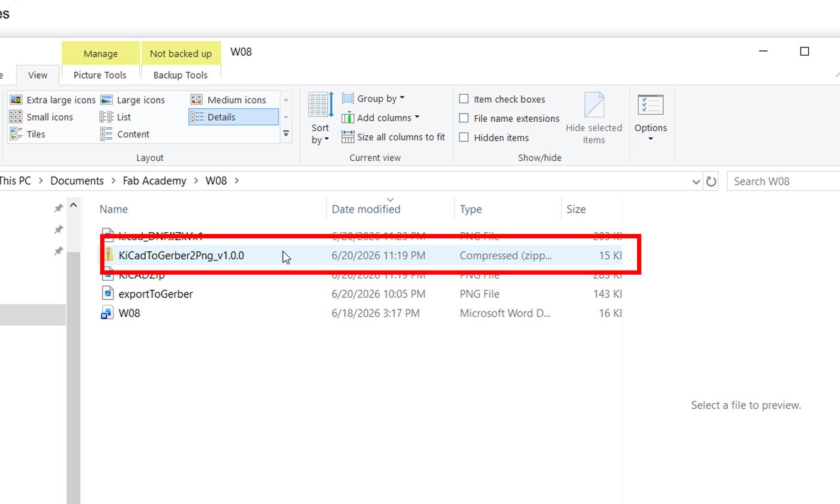
Task: Minimize the W08 Explorer window
Action: point(763,52)
